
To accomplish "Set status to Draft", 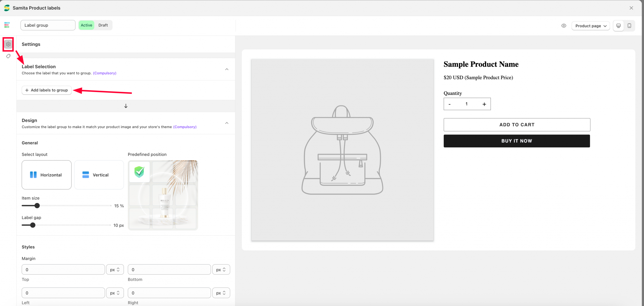I will coord(103,25).
